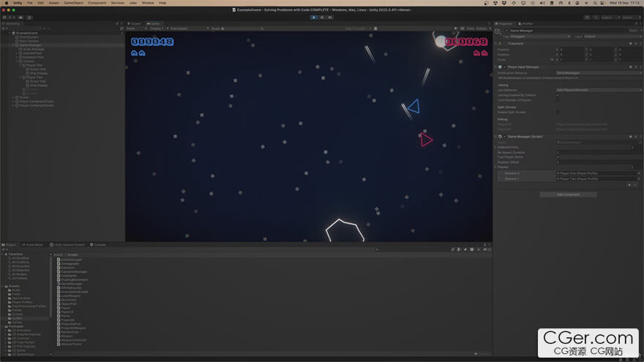Viewport: 644px width, 362px height.
Task: Open the Layer dropdown in Inspector
Action: point(612,37)
